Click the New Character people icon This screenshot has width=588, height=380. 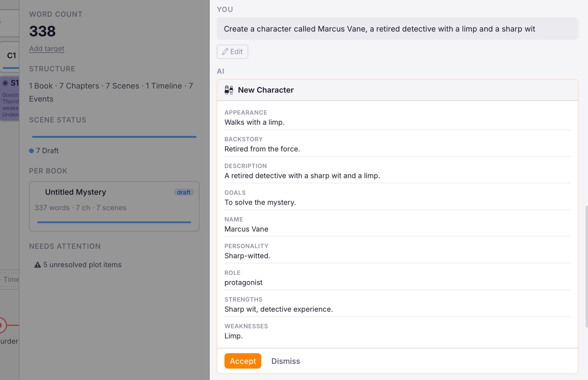tap(229, 90)
